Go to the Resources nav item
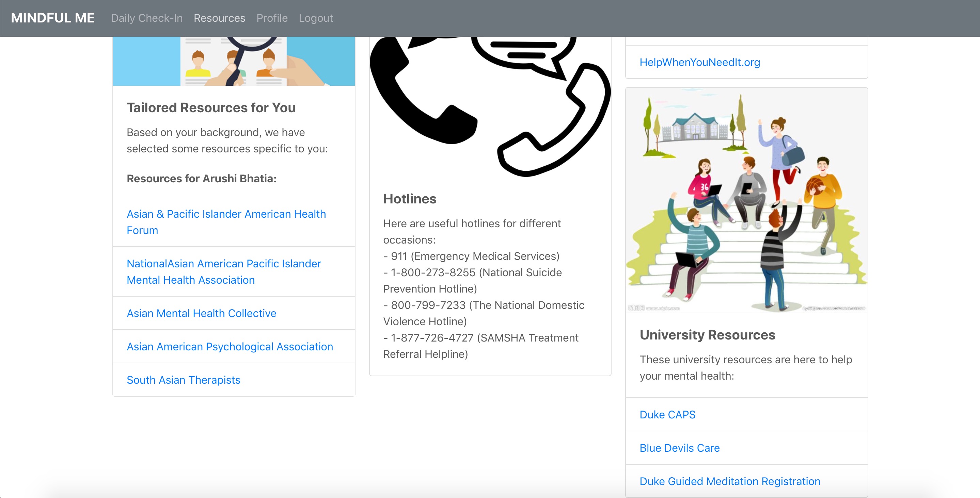 [219, 18]
